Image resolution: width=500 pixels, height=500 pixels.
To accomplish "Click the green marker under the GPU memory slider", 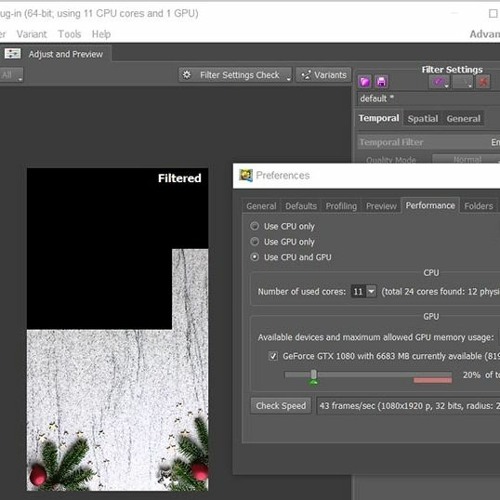I will 313,383.
